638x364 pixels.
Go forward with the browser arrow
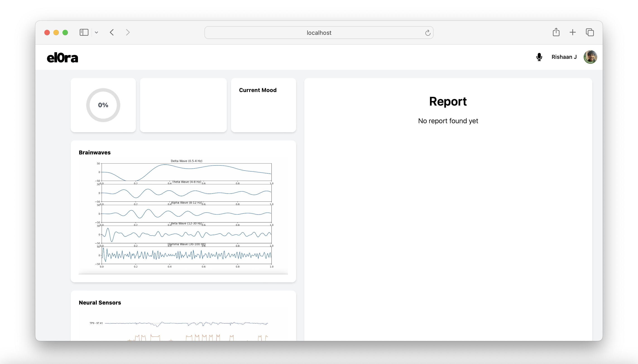pyautogui.click(x=128, y=32)
